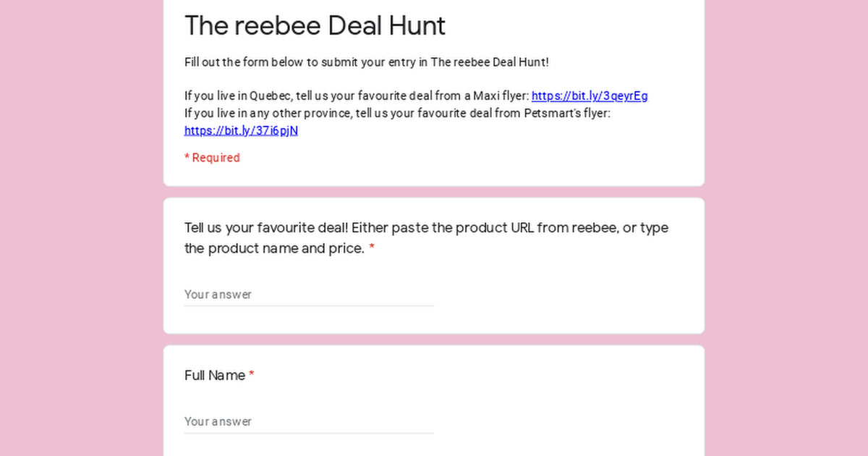Click the Quebec resident instruction line
868x456 pixels.
(416, 96)
